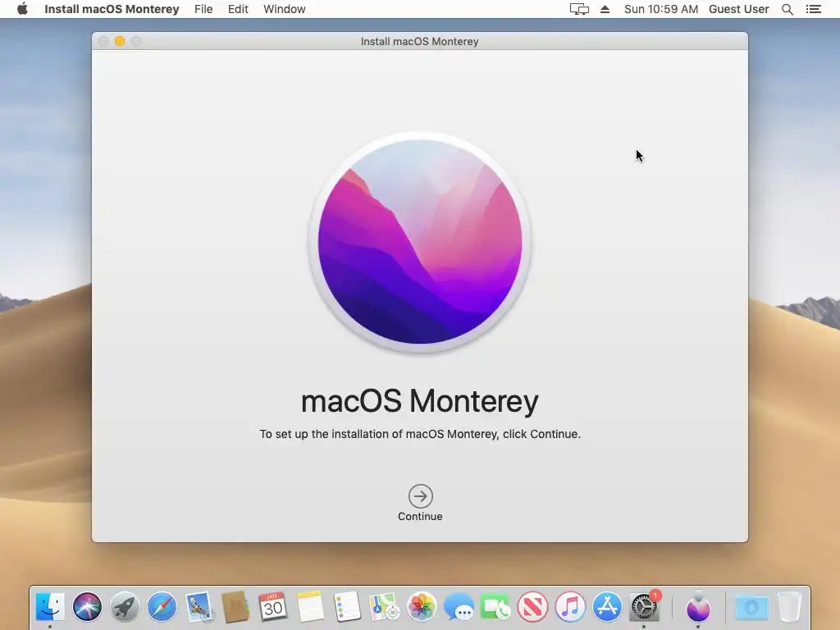Open Trash in the Dock
The width and height of the screenshot is (840, 630).
(x=789, y=607)
